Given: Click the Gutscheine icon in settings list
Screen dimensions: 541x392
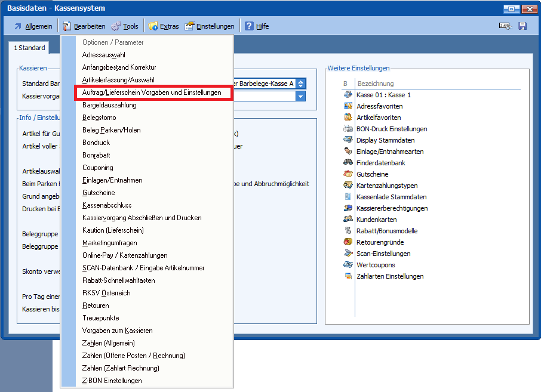Looking at the screenshot, I should 348,174.
